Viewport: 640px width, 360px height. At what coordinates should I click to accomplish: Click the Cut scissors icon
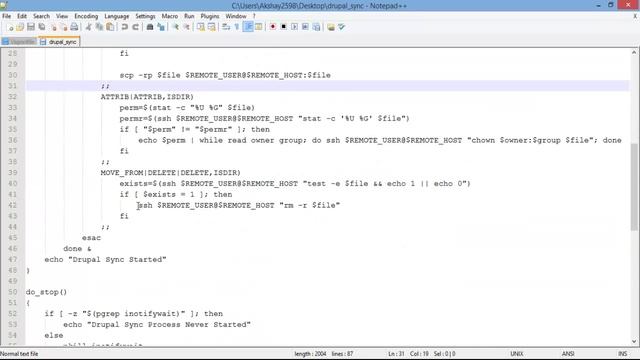coord(88,27)
